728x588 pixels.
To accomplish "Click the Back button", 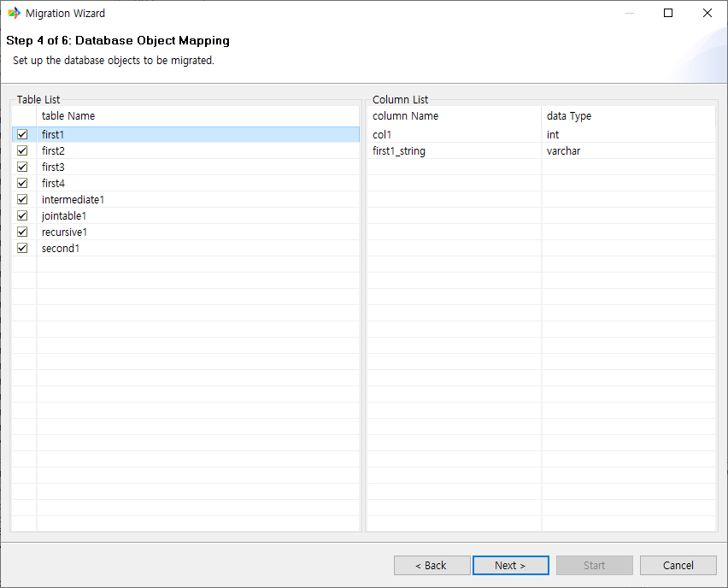I will [432, 565].
